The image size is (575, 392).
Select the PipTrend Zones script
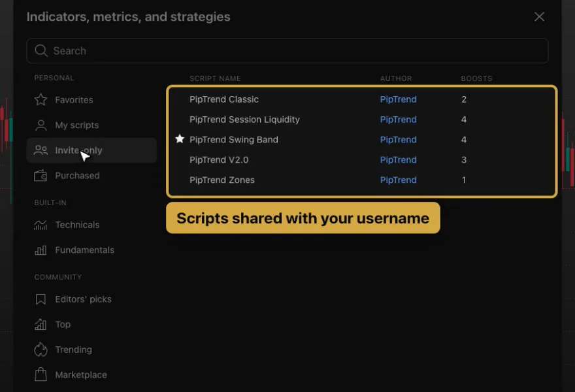click(361, 180)
